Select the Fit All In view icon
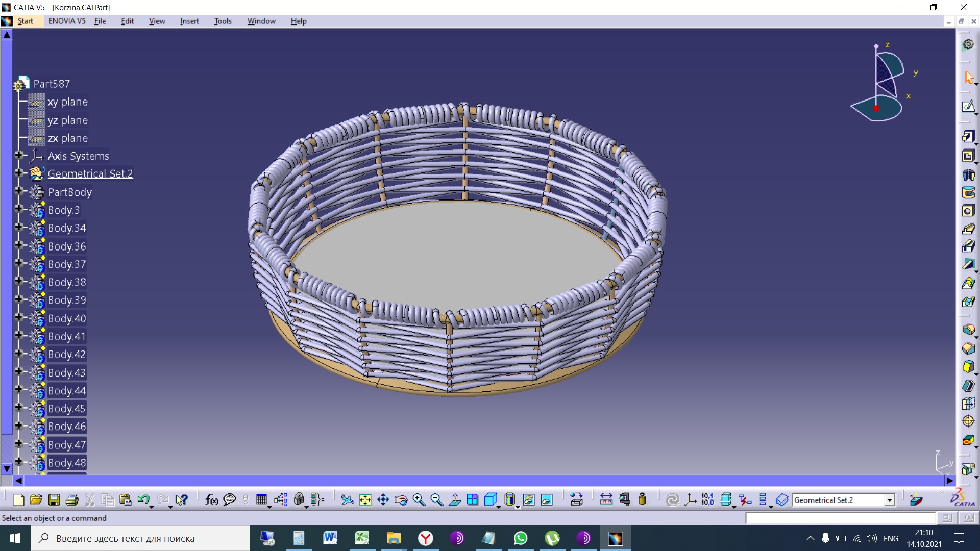980x551 pixels. (x=365, y=500)
